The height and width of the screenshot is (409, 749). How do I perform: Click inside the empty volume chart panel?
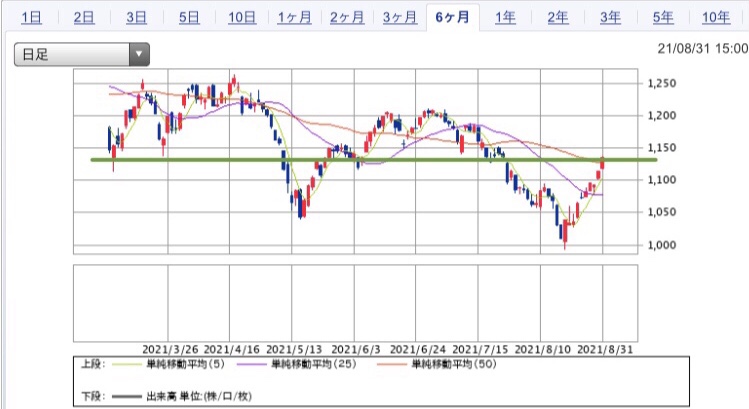355,303
